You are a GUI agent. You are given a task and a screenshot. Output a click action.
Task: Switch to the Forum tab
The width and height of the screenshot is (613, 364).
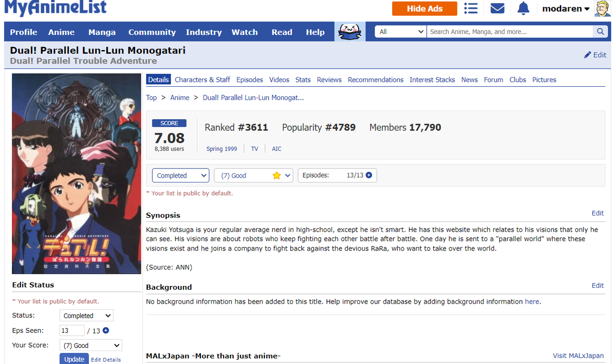pyautogui.click(x=493, y=80)
